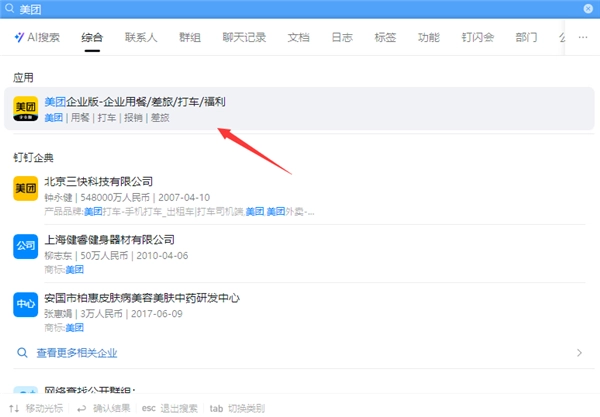Select the 文档 tab
This screenshot has height=417, width=600.
298,38
